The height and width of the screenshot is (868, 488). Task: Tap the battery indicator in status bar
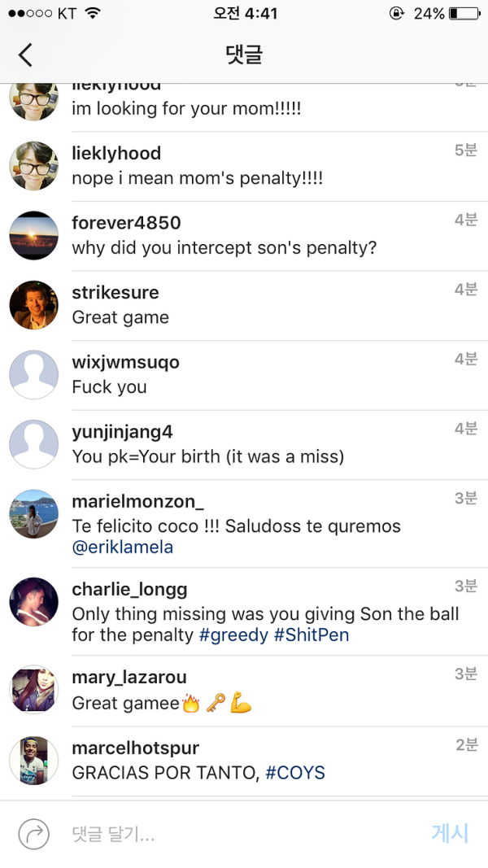tap(464, 14)
